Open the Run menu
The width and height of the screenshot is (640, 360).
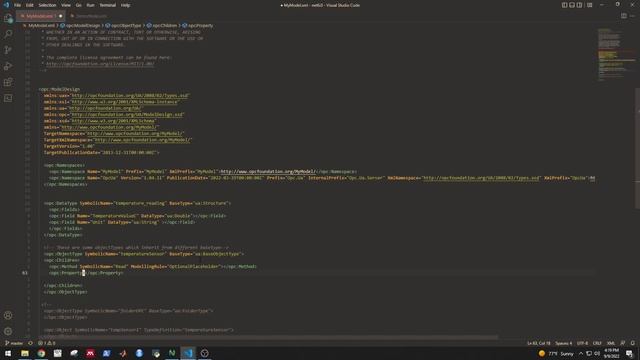tap(90, 5)
